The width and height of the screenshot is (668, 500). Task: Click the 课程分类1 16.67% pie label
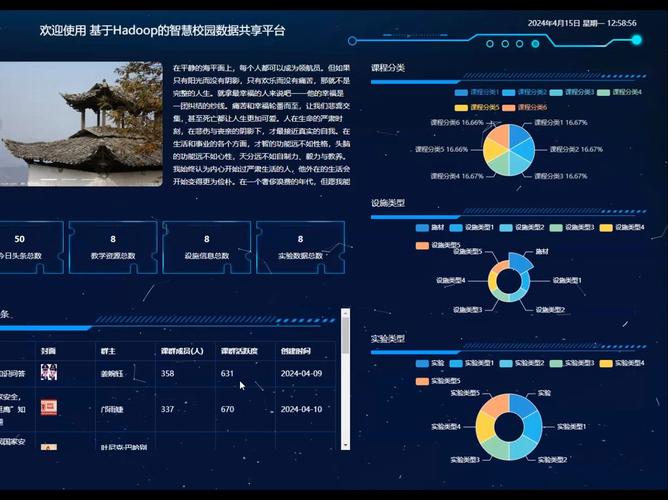[561, 123]
